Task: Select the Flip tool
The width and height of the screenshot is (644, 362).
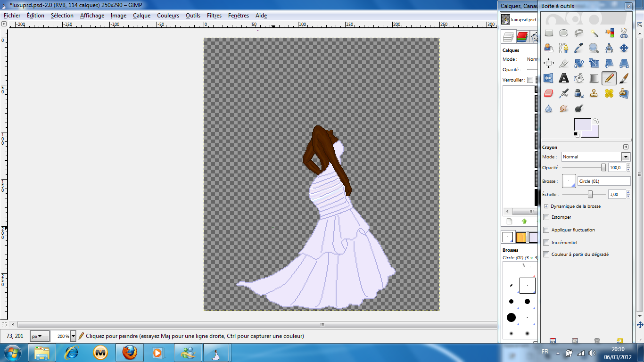Action: point(549,78)
